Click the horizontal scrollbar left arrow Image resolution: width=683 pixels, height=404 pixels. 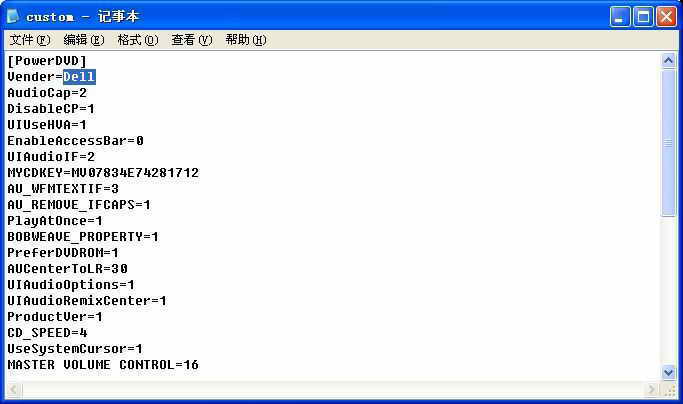(x=14, y=389)
